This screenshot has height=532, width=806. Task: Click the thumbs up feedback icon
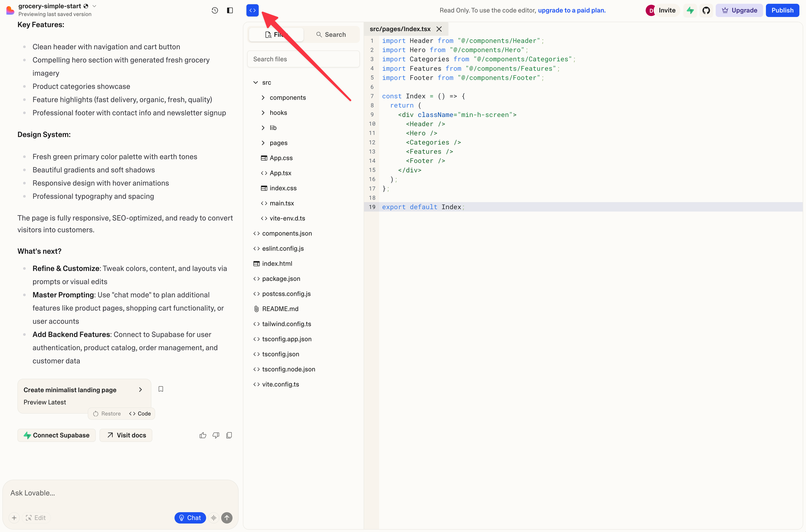203,435
